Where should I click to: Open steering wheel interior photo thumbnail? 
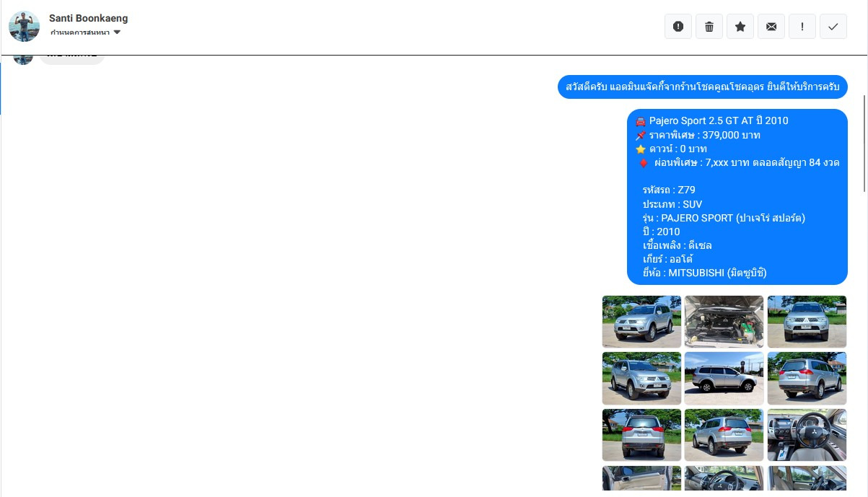[807, 435]
